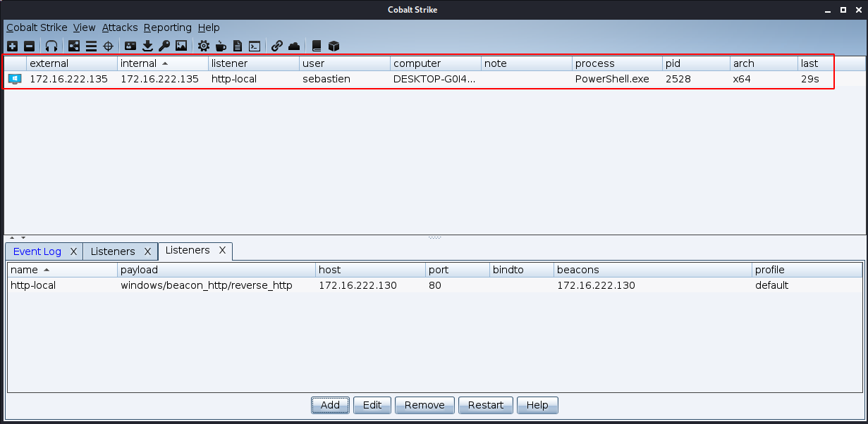
Task: Close the active Listeners tab
Action: pyautogui.click(x=222, y=251)
